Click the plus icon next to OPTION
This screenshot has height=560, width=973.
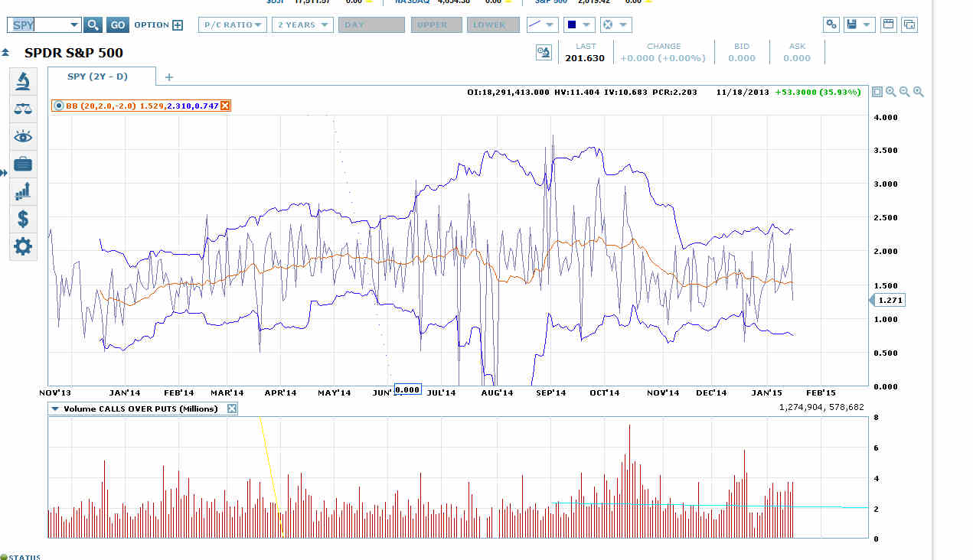click(x=178, y=25)
